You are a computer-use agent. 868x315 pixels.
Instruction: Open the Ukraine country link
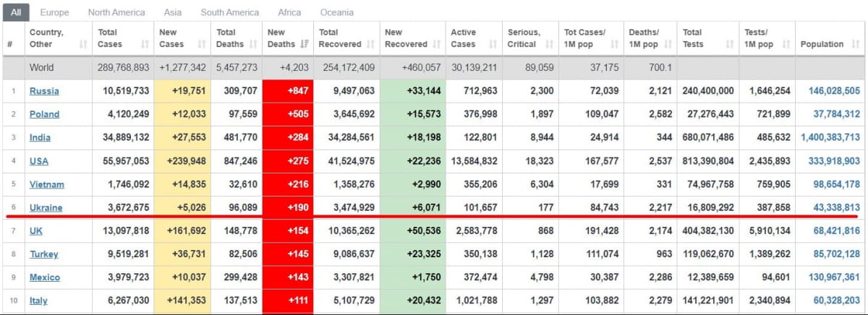(46, 208)
